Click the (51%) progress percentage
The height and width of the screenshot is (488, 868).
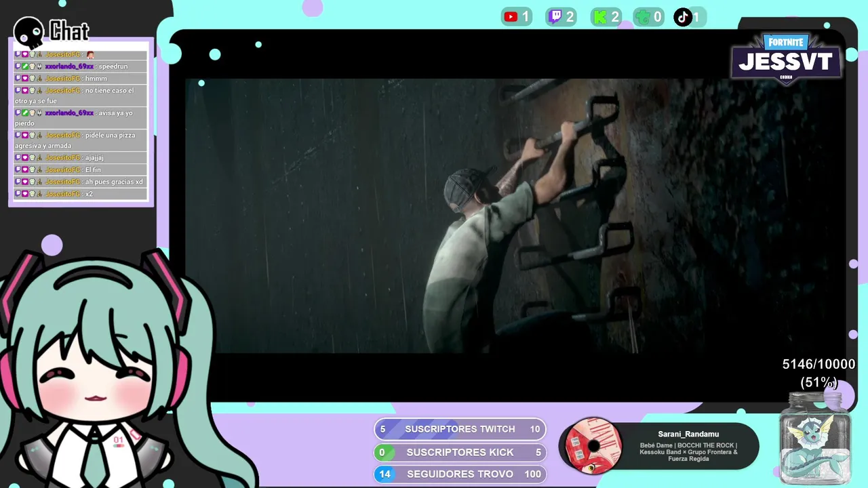pyautogui.click(x=819, y=382)
